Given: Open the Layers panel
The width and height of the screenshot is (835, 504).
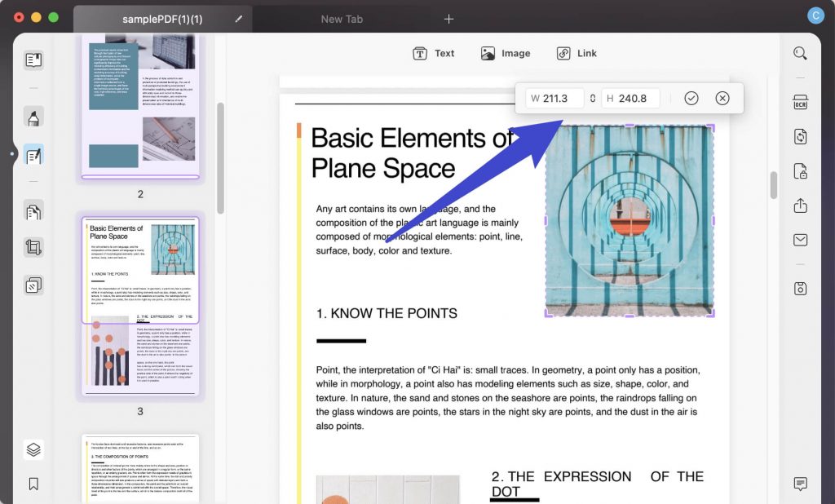Looking at the screenshot, I should pyautogui.click(x=33, y=449).
